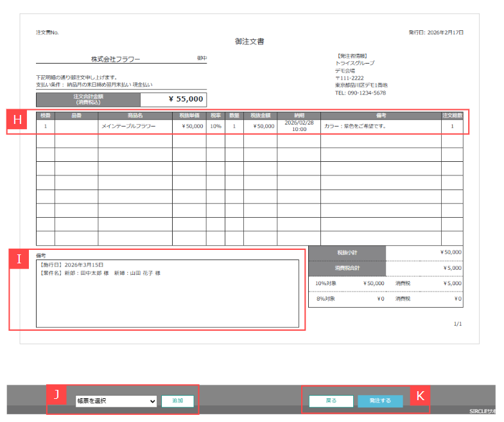This screenshot has width=504, height=422.
Task: Select the メインテーブルフラワー product name cell
Action: click(x=128, y=127)
